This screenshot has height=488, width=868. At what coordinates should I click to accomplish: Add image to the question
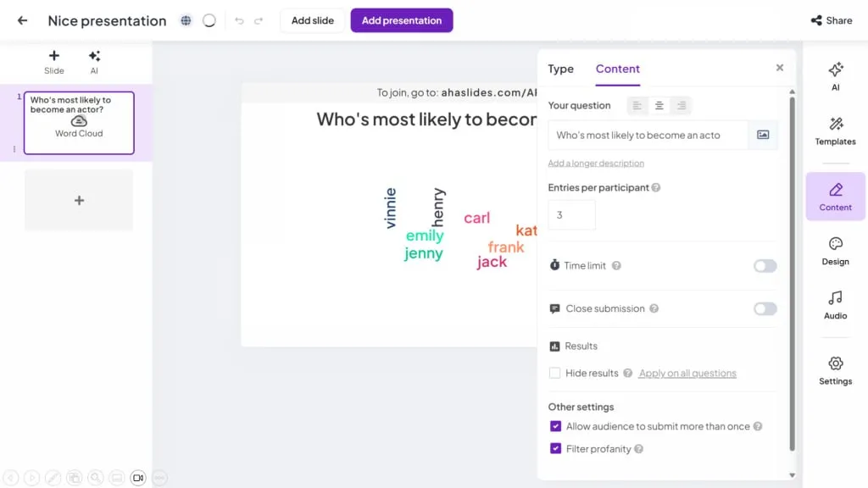tap(763, 135)
